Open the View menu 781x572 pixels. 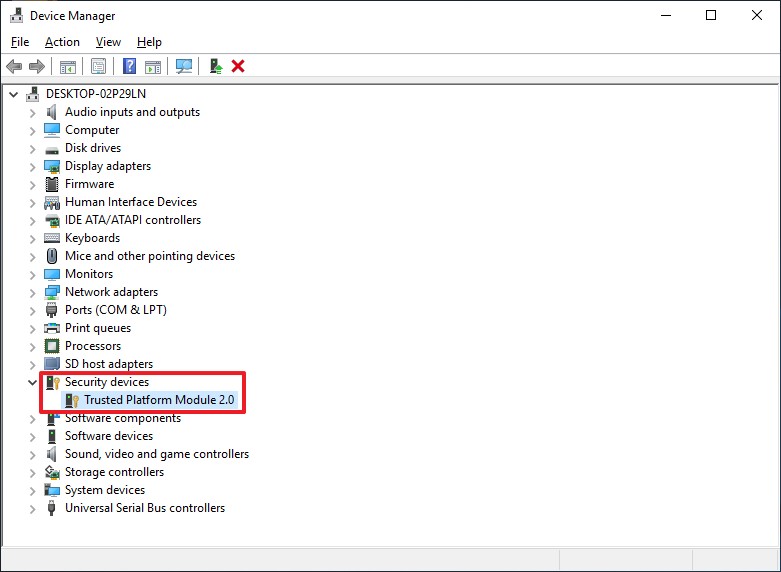(108, 42)
